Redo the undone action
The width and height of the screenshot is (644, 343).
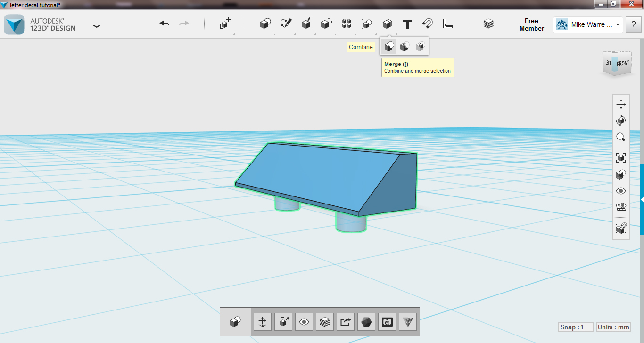[x=184, y=24]
